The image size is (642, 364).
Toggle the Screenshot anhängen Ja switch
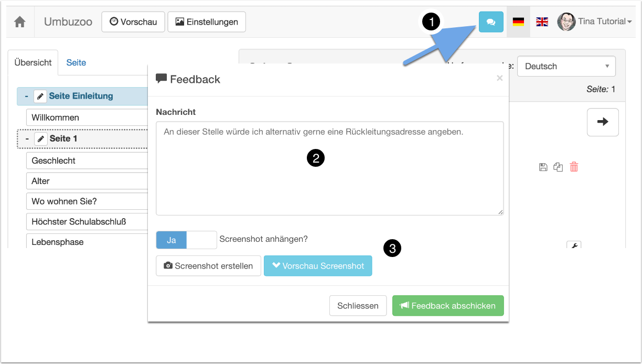(x=186, y=240)
